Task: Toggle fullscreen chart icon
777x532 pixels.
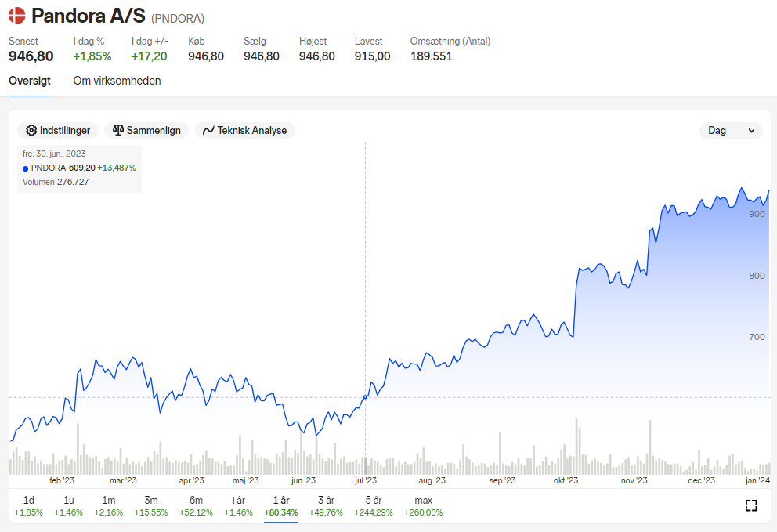Action: click(x=750, y=505)
